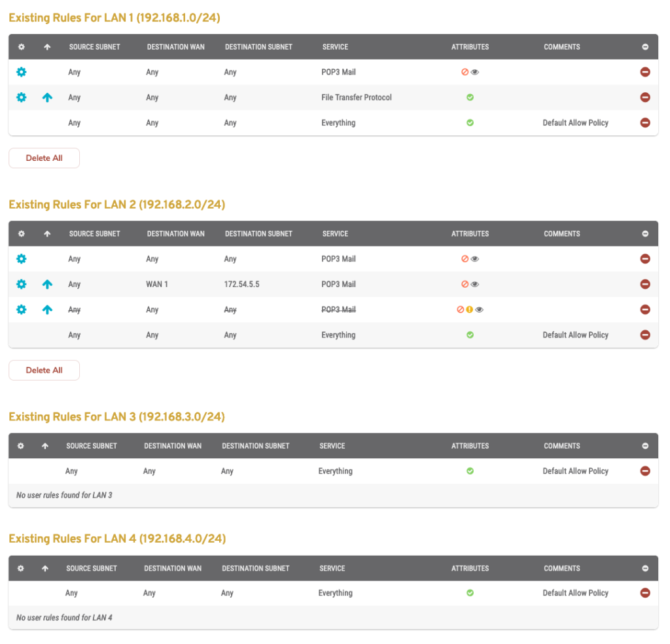Edit the first POP3 Mail rule in LAN 2

click(x=21, y=258)
